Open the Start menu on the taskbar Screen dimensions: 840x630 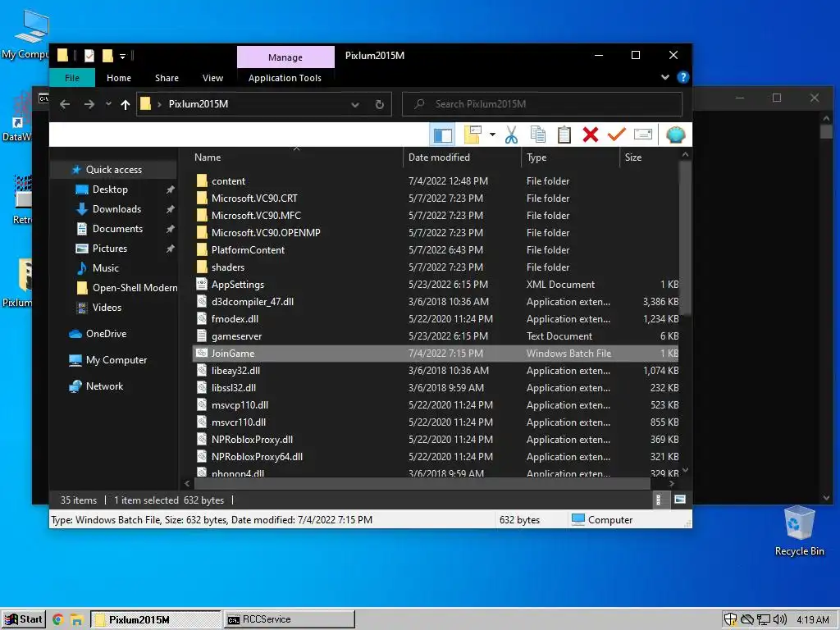click(24, 619)
